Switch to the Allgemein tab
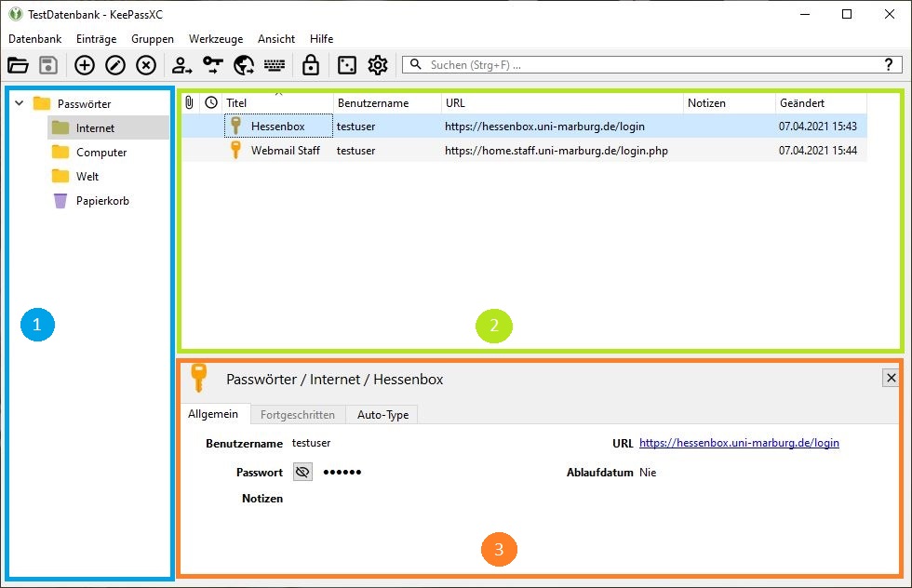This screenshot has width=912, height=588. click(213, 414)
